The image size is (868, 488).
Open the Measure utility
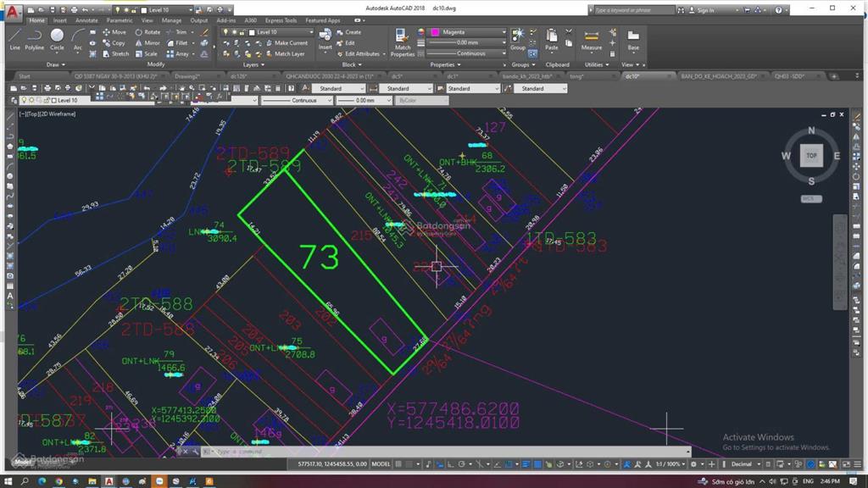point(591,39)
